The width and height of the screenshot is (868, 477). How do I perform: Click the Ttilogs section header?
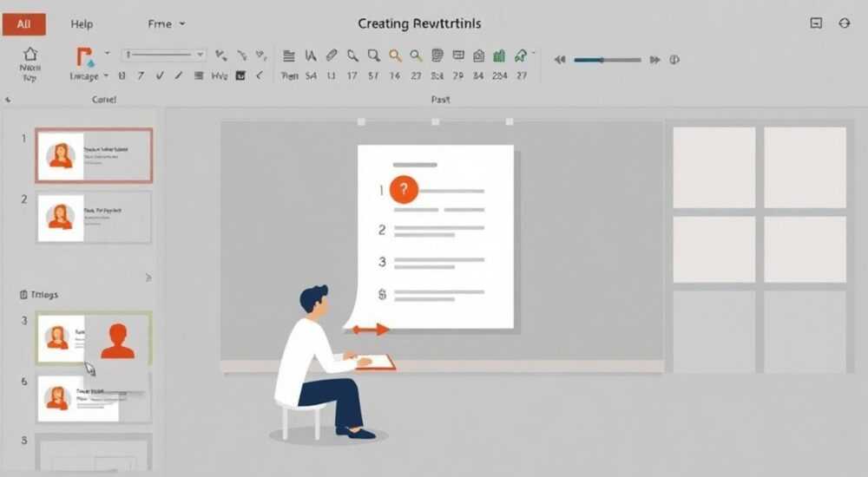click(x=39, y=294)
